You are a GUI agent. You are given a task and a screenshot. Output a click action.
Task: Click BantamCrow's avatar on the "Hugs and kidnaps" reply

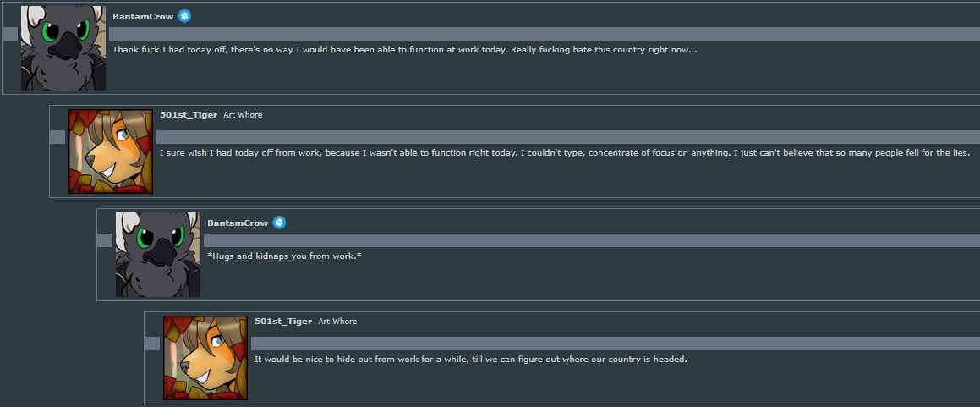point(158,254)
